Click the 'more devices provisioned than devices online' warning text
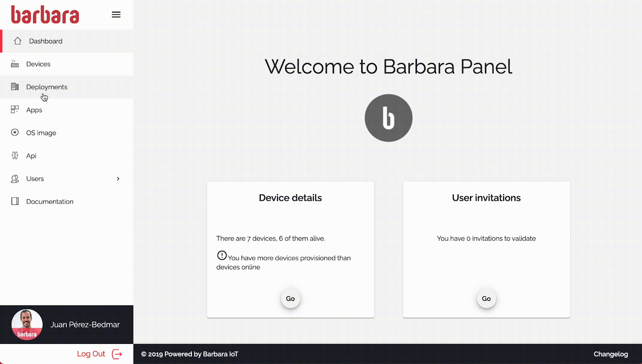Image resolution: width=642 pixels, height=364 pixels. tap(284, 263)
